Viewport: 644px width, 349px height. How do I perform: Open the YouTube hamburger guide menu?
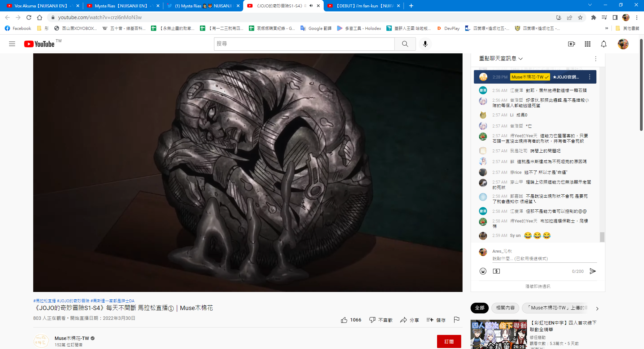click(12, 44)
